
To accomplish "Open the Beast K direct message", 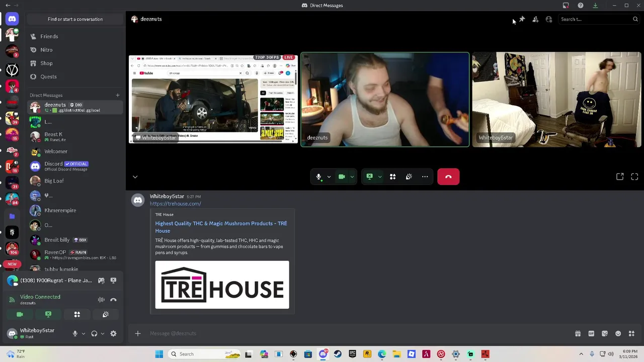I will click(75, 136).
